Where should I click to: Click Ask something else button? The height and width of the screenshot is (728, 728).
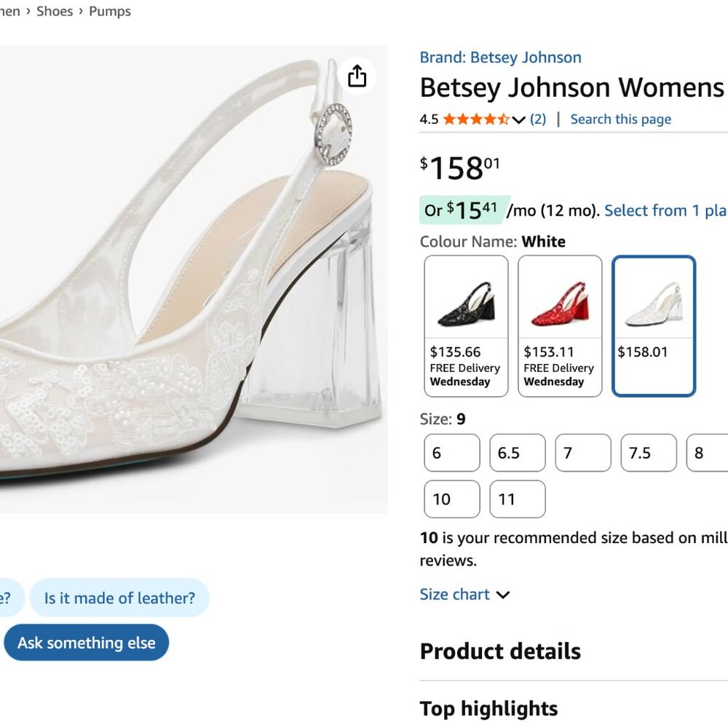coord(87,643)
